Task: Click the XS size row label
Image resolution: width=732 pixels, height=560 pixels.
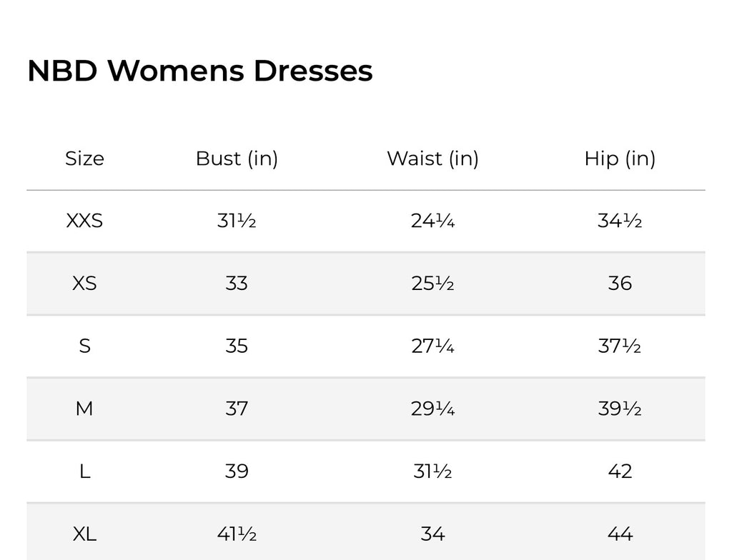Action: 84,284
